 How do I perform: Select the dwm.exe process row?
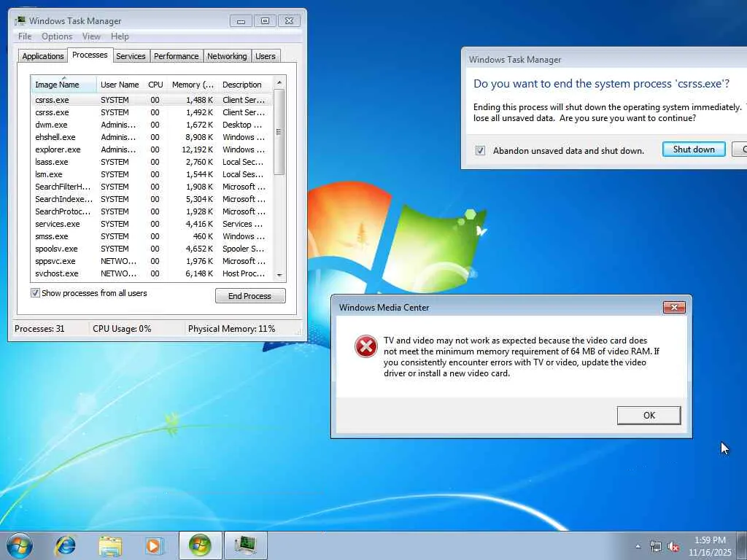pos(152,125)
